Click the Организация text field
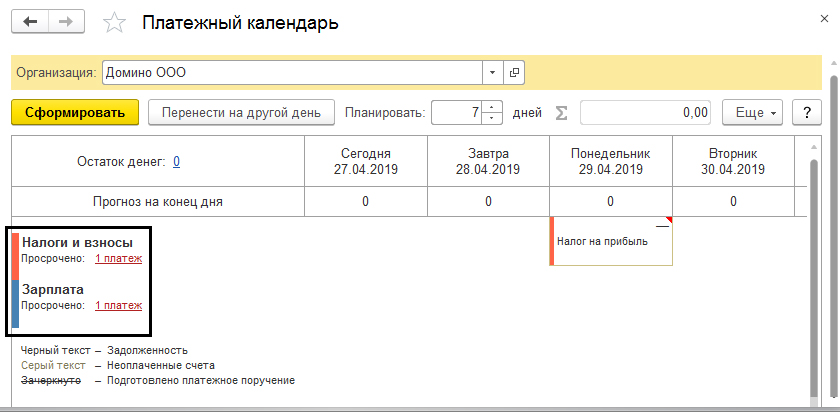The width and height of the screenshot is (840, 412). [292, 73]
